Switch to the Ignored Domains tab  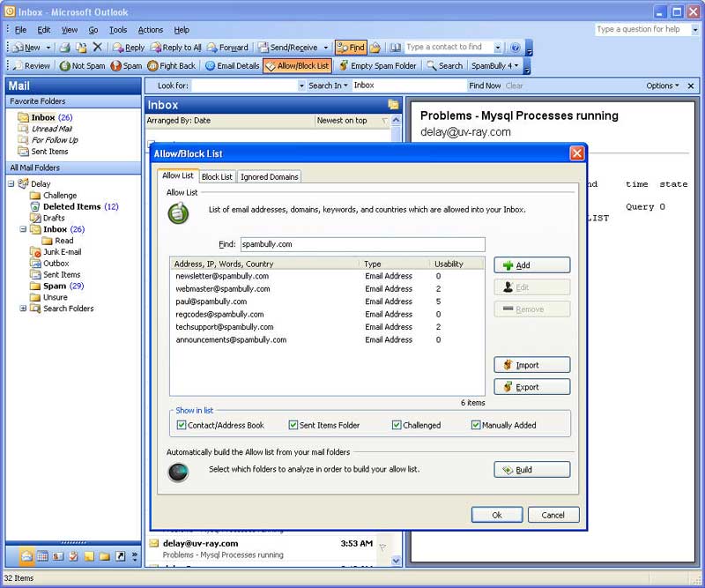point(269,177)
